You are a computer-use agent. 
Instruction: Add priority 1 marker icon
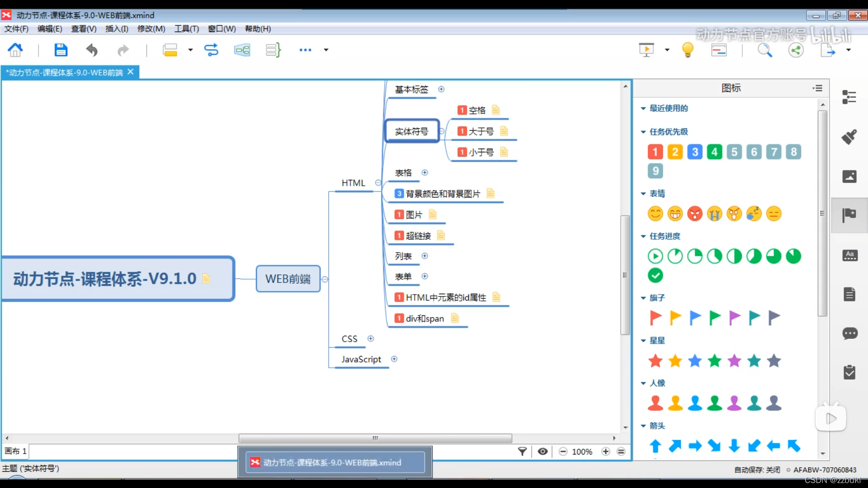coord(655,152)
